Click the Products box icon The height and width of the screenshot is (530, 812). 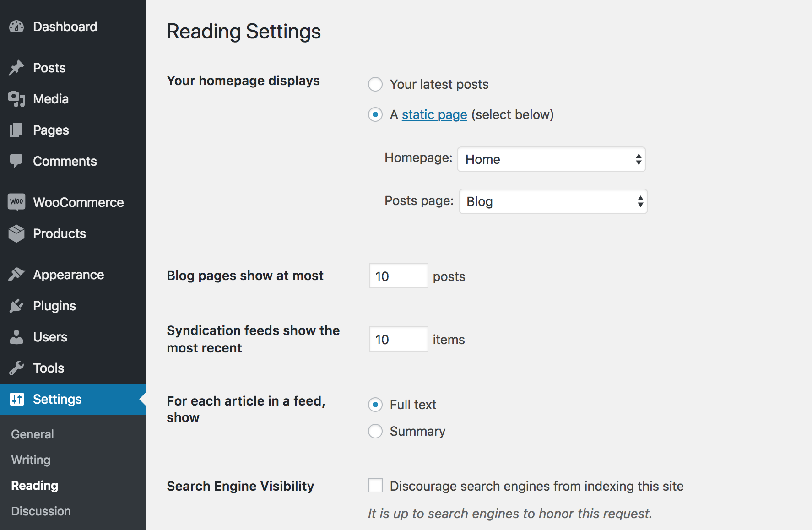click(x=16, y=233)
